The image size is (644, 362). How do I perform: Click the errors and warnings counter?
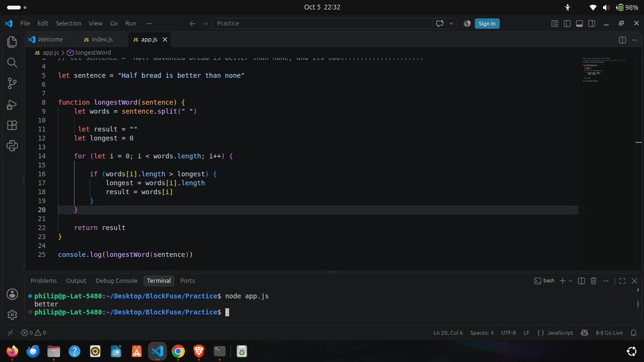tap(33, 333)
